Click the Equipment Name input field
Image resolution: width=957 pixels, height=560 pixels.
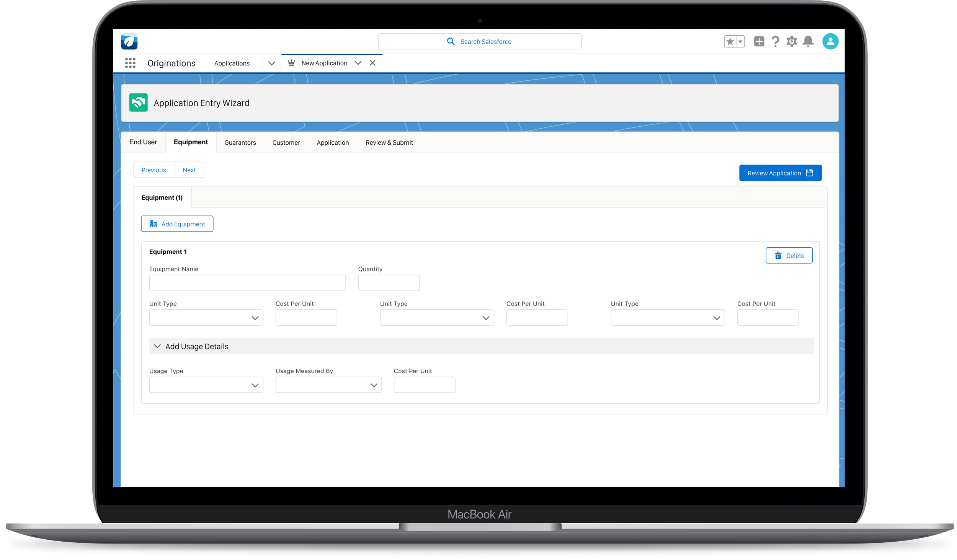click(247, 283)
